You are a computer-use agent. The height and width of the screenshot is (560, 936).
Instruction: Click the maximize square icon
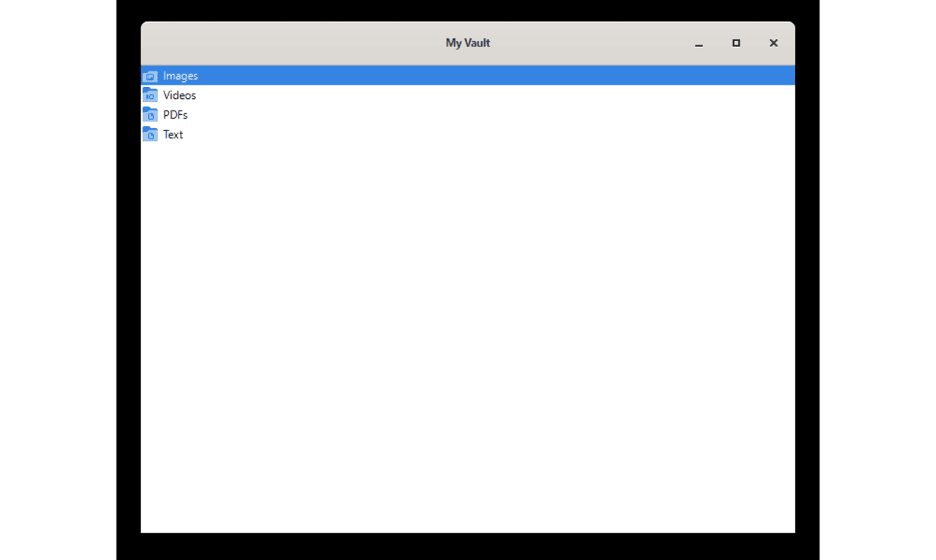click(736, 43)
